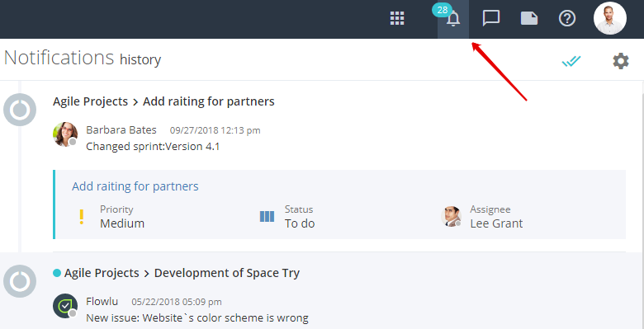Open the notifications bell icon
The width and height of the screenshot is (644, 329).
[x=453, y=19]
